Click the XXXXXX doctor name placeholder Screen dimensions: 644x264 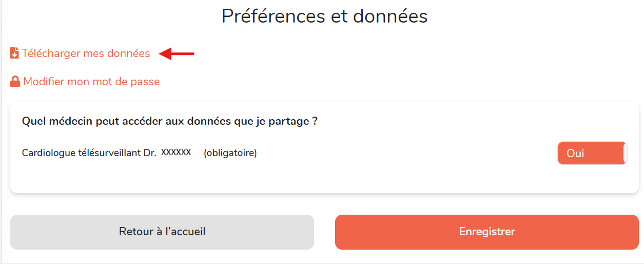[x=176, y=153]
